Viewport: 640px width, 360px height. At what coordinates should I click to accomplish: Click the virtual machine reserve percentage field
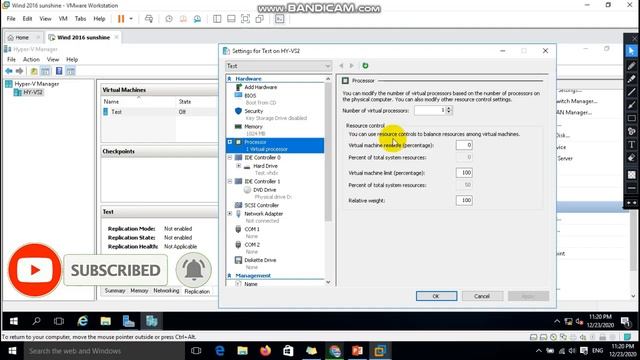point(464,145)
